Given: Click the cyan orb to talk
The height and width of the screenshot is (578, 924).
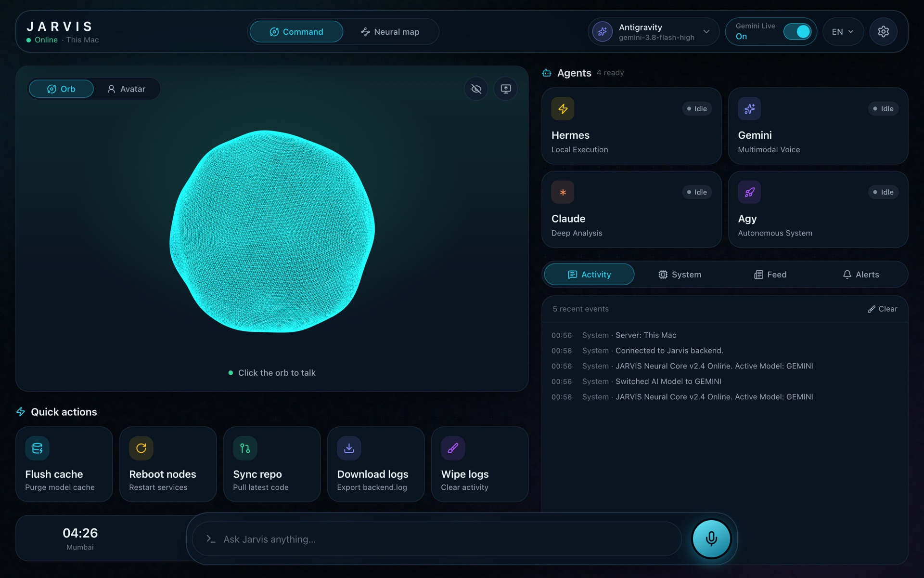Looking at the screenshot, I should [272, 231].
